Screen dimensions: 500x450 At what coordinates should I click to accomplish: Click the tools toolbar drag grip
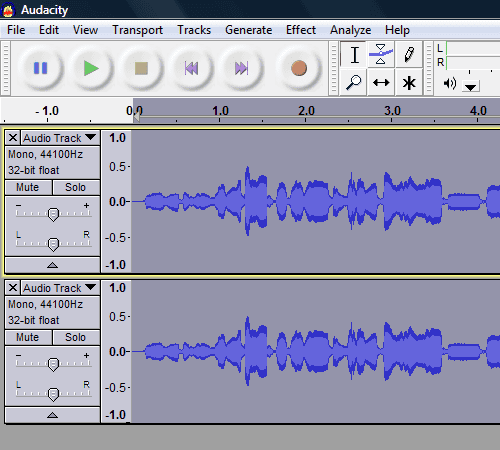333,68
